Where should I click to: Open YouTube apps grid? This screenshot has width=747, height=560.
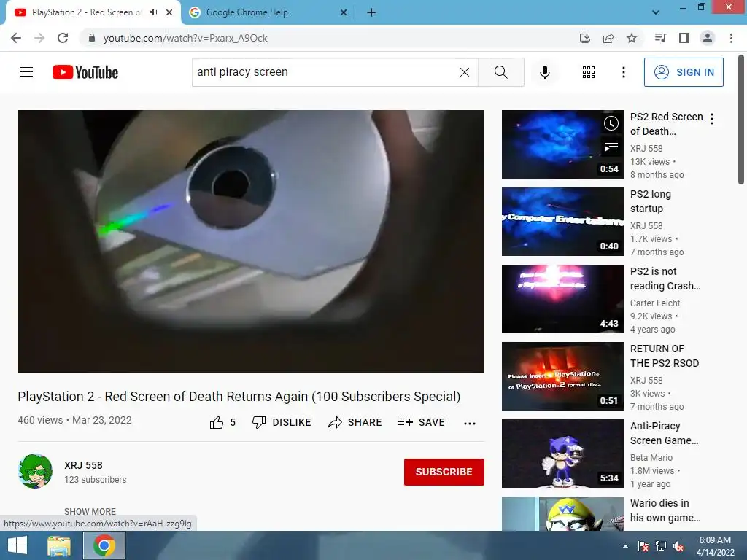[589, 72]
